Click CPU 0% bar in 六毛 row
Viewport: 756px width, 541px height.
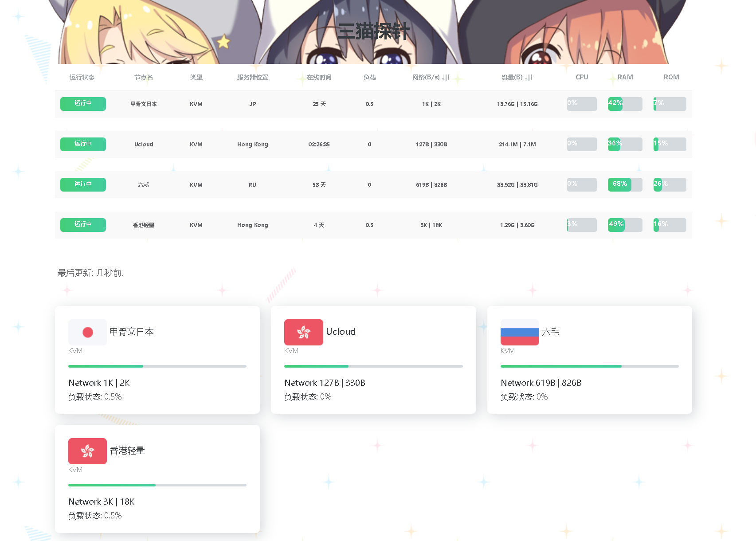(582, 184)
